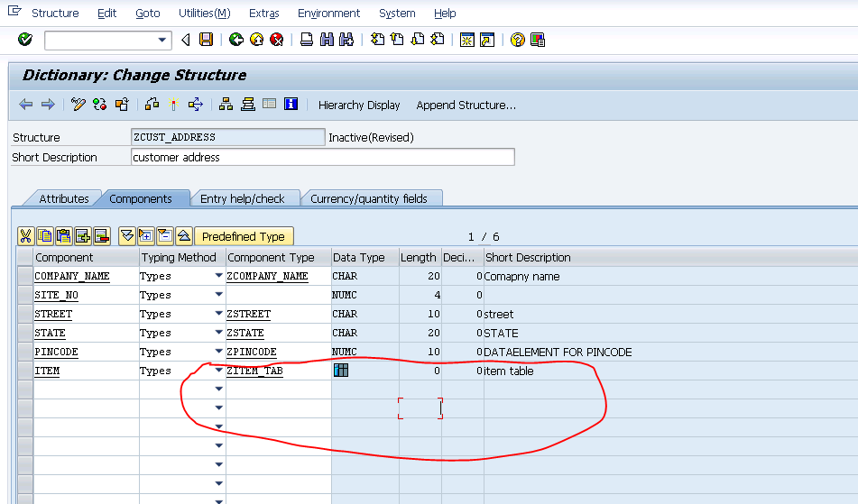
Task: Open Typing Method dropdown for COMPANY_NAME
Action: [x=219, y=276]
